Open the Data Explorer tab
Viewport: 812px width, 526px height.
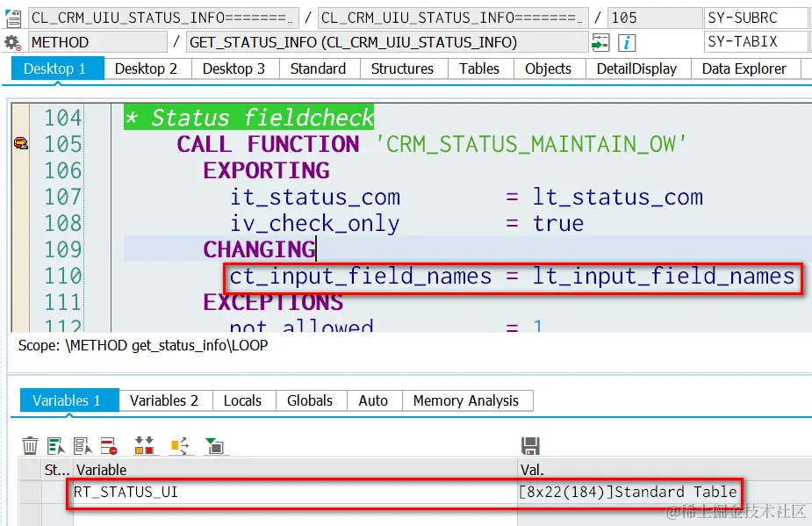click(744, 68)
